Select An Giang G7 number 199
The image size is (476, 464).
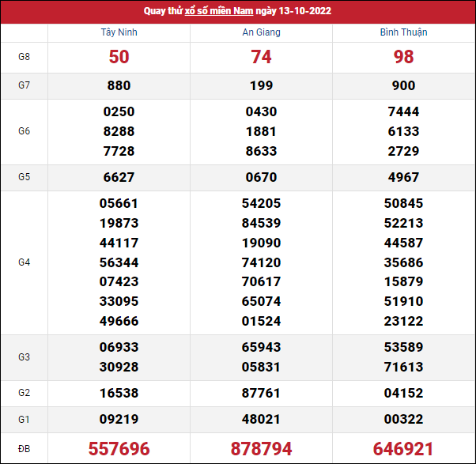click(x=261, y=85)
